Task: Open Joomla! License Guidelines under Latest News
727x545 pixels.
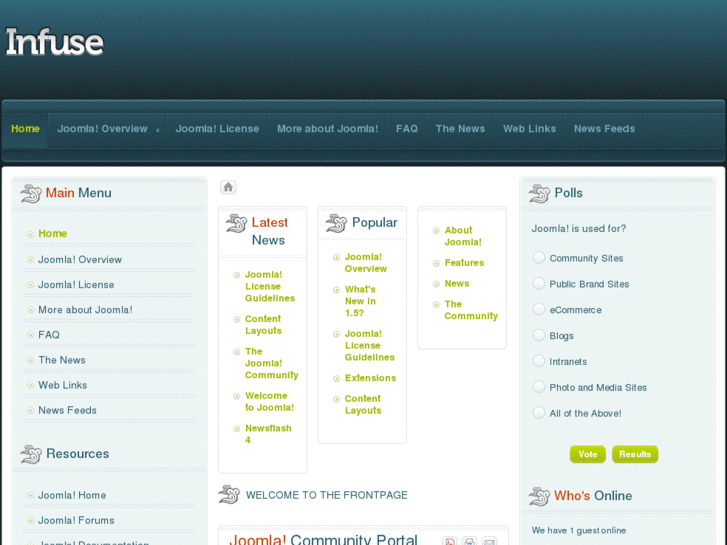Action: 270,286
